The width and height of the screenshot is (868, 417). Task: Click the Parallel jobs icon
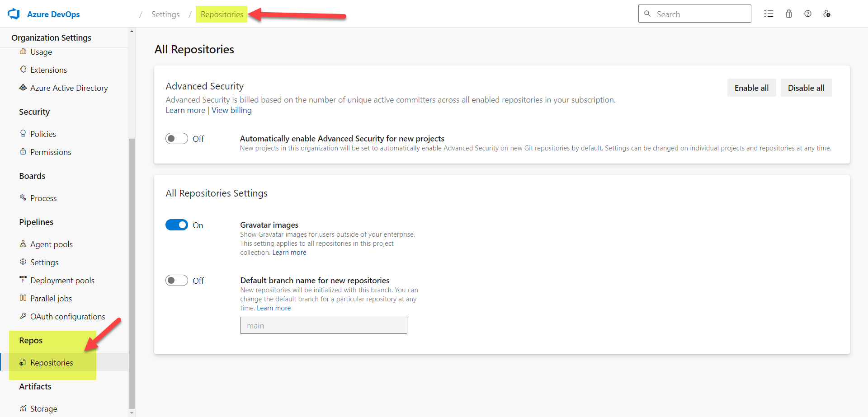click(23, 298)
